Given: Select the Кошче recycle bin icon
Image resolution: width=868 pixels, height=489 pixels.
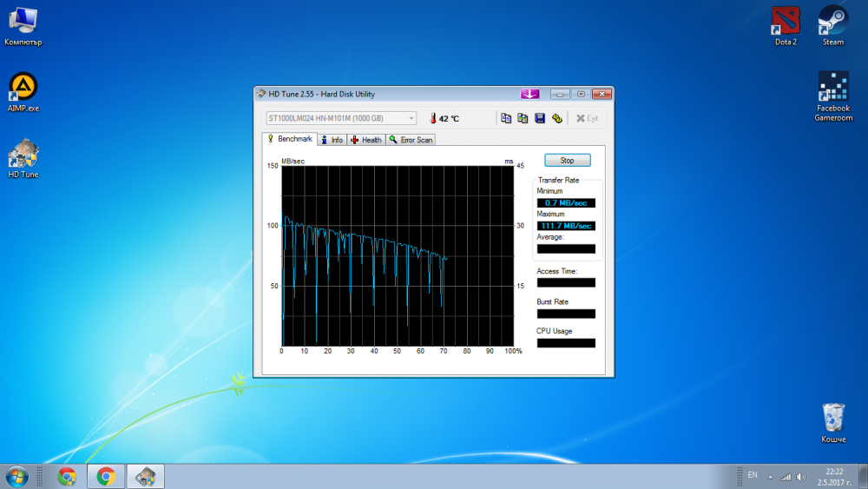Looking at the screenshot, I should click(833, 423).
